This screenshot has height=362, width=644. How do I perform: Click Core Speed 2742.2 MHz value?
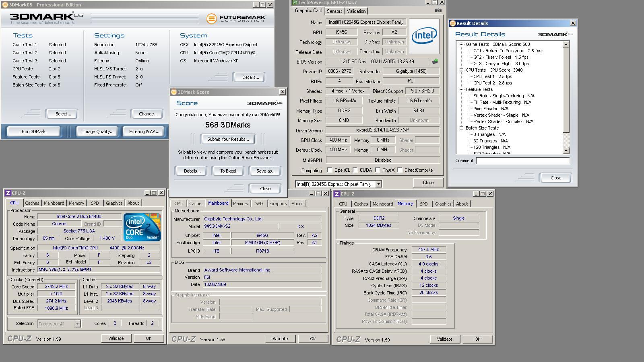coord(56,286)
